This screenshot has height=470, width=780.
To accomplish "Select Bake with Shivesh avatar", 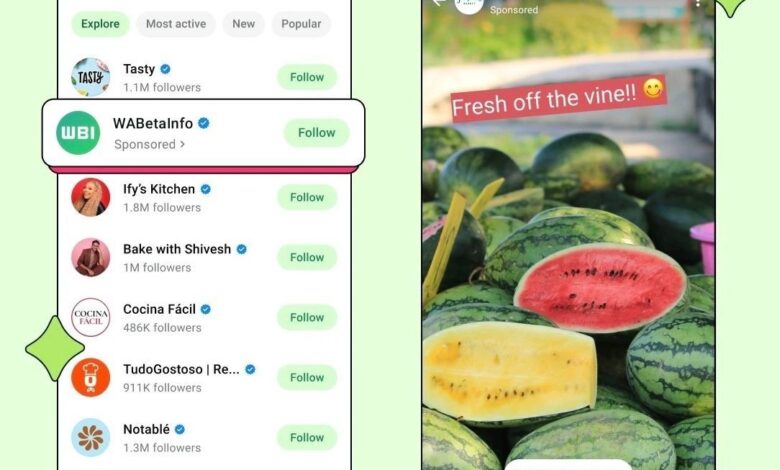I will [91, 257].
